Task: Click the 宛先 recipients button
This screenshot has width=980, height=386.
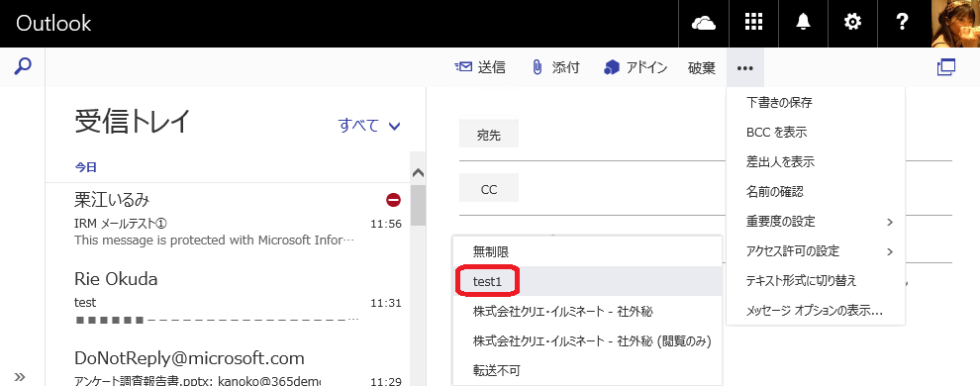Action: [x=489, y=134]
